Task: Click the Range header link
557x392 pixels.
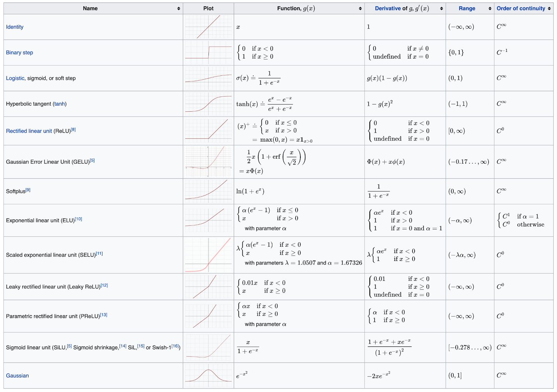Action: pyautogui.click(x=467, y=9)
